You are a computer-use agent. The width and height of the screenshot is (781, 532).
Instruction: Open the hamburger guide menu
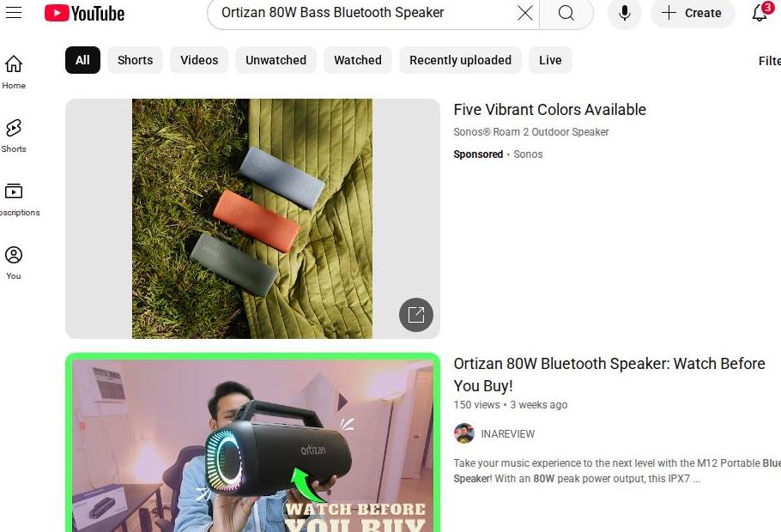[x=14, y=13]
